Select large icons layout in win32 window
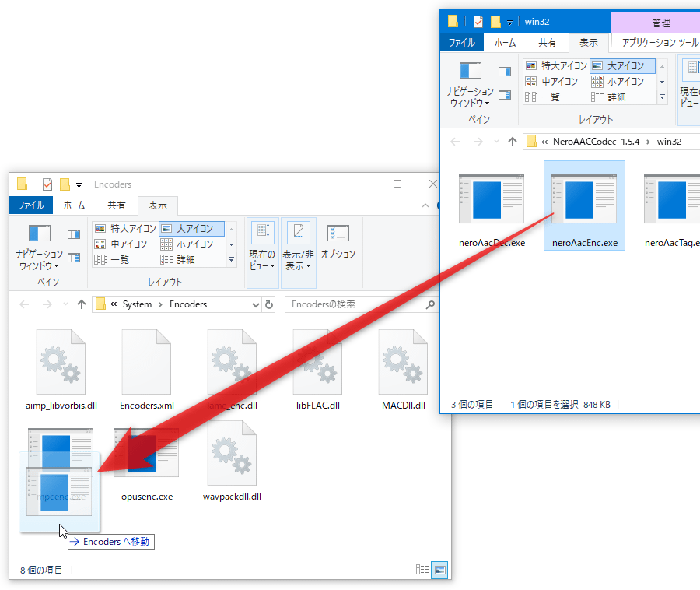This screenshot has height=590, width=700. pyautogui.click(x=622, y=66)
